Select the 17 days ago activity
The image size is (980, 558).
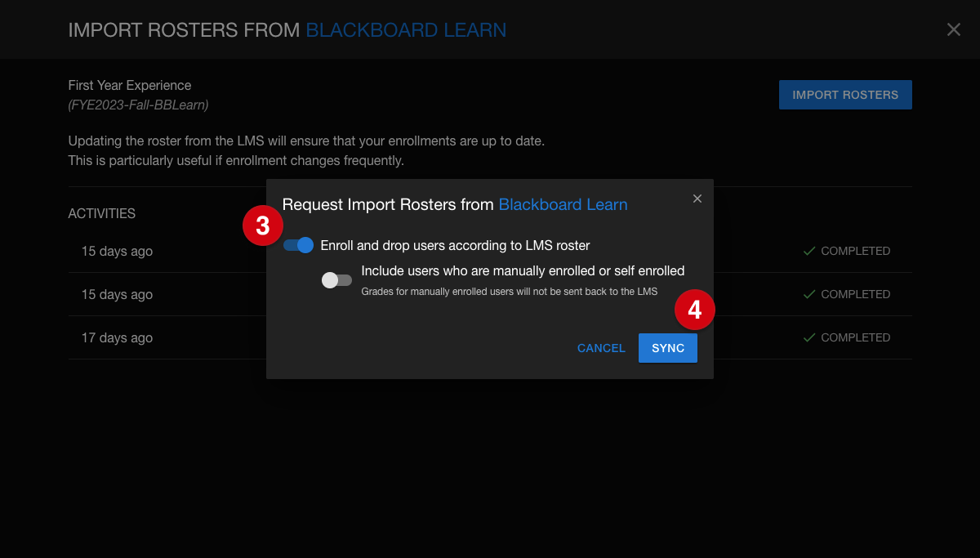(x=490, y=337)
